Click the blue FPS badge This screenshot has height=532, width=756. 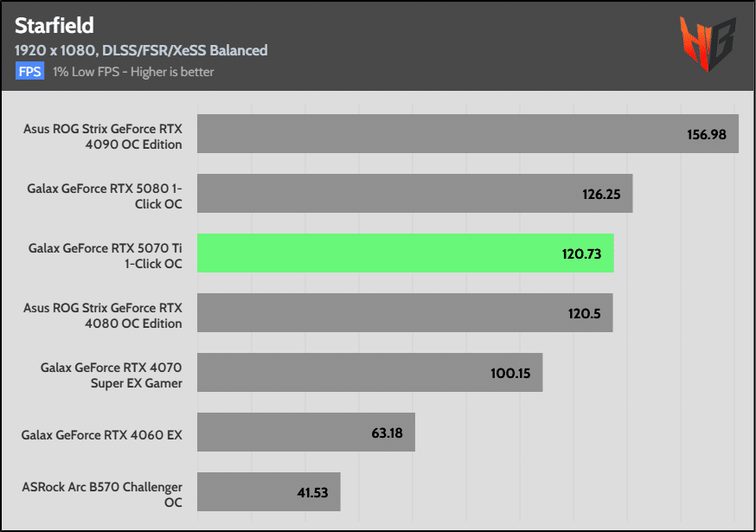point(30,71)
